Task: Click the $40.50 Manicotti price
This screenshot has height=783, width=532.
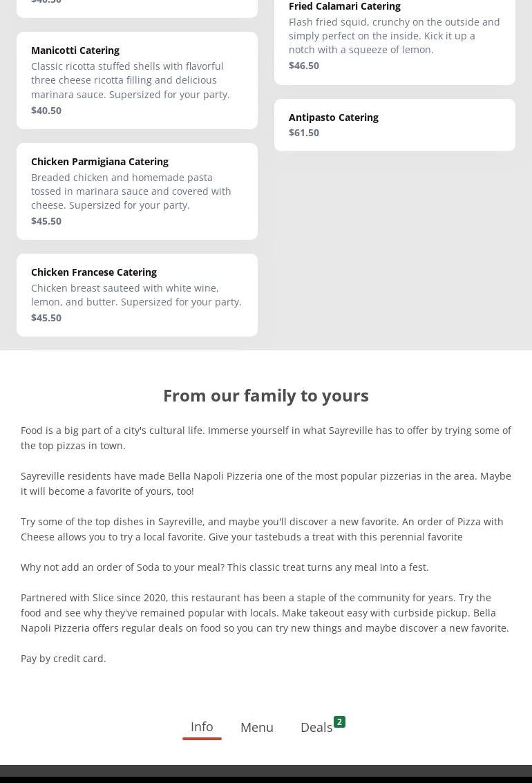Action: pyautogui.click(x=46, y=111)
